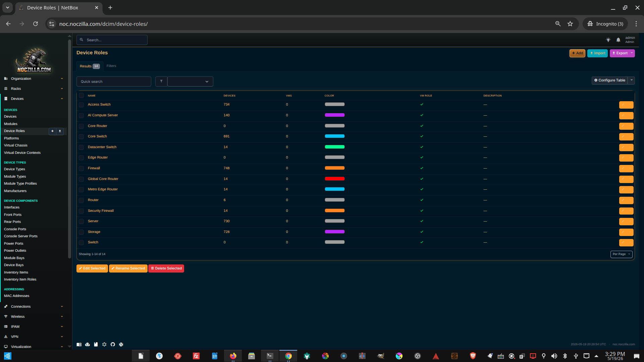The height and width of the screenshot is (362, 644).
Task: Expand the Connections menu
Action: pos(34,307)
